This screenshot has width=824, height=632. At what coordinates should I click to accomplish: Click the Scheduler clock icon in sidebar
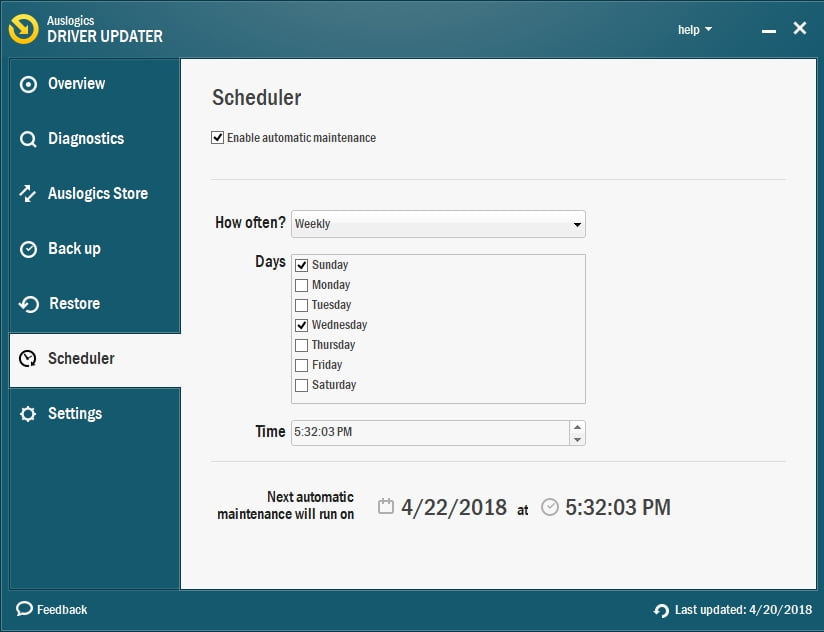tap(28, 358)
